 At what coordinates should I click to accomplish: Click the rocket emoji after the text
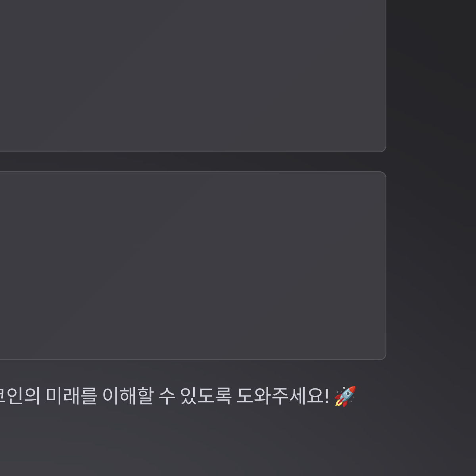coord(345,396)
